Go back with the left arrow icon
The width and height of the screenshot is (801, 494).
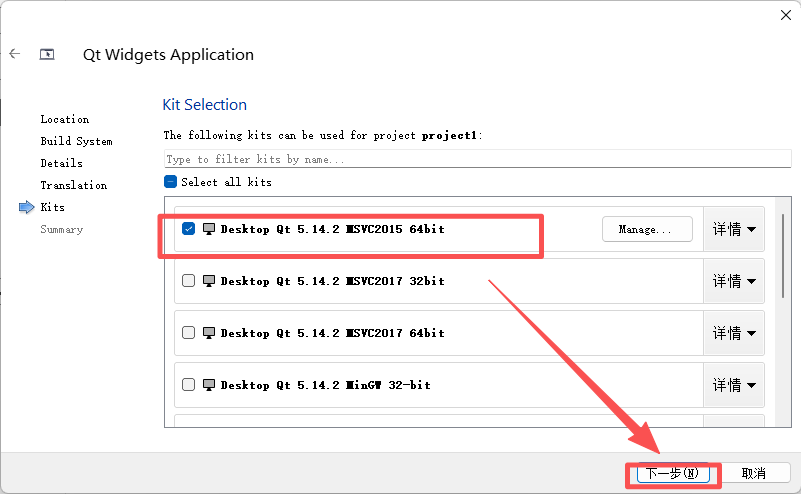coord(15,54)
